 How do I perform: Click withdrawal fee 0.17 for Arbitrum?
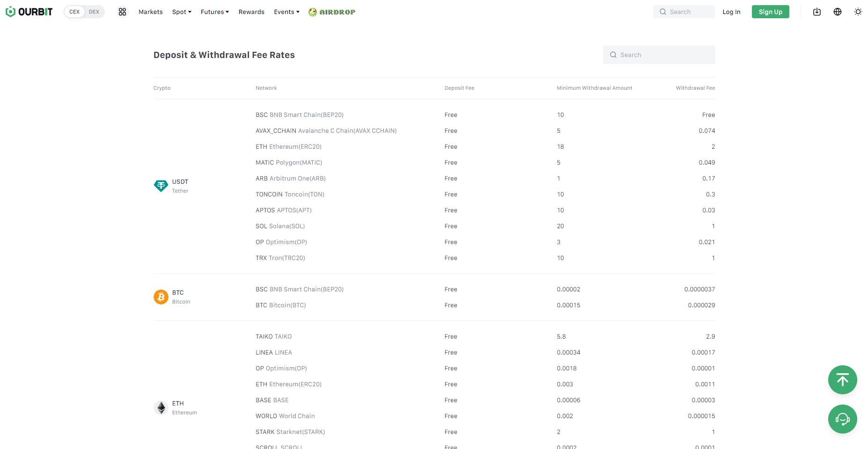click(x=709, y=178)
